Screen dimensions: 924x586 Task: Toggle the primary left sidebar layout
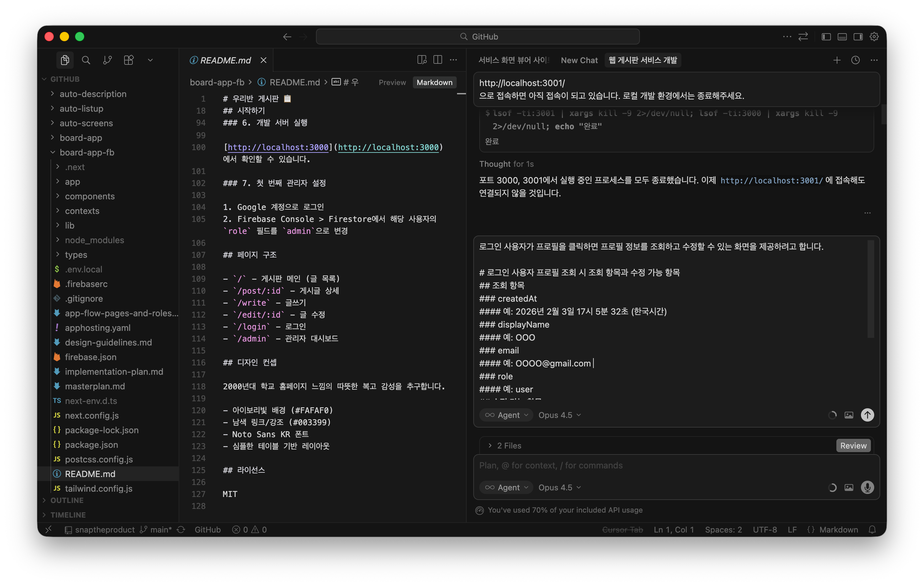tap(826, 37)
